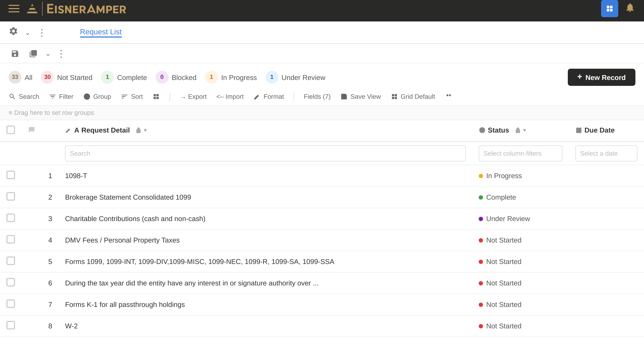The height and width of the screenshot is (345, 644).
Task: Click the New Record button
Action: (x=601, y=78)
